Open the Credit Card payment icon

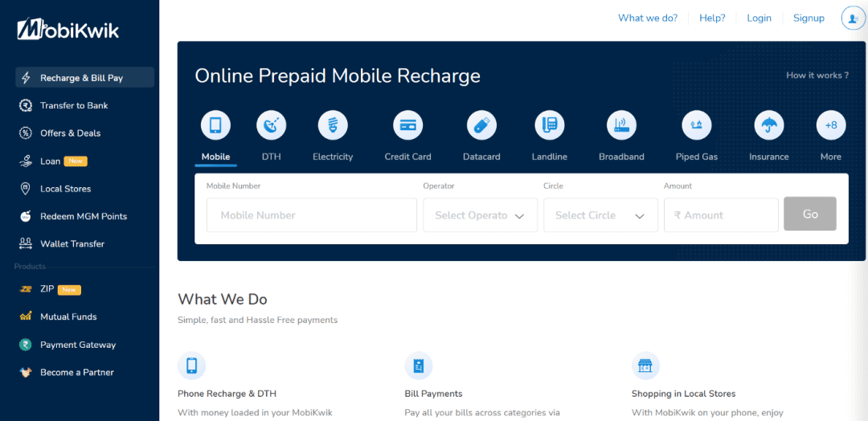[x=408, y=125]
